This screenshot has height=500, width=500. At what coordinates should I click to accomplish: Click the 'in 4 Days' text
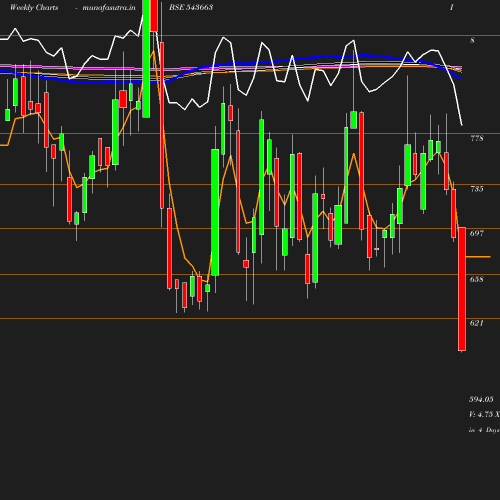click(x=484, y=430)
